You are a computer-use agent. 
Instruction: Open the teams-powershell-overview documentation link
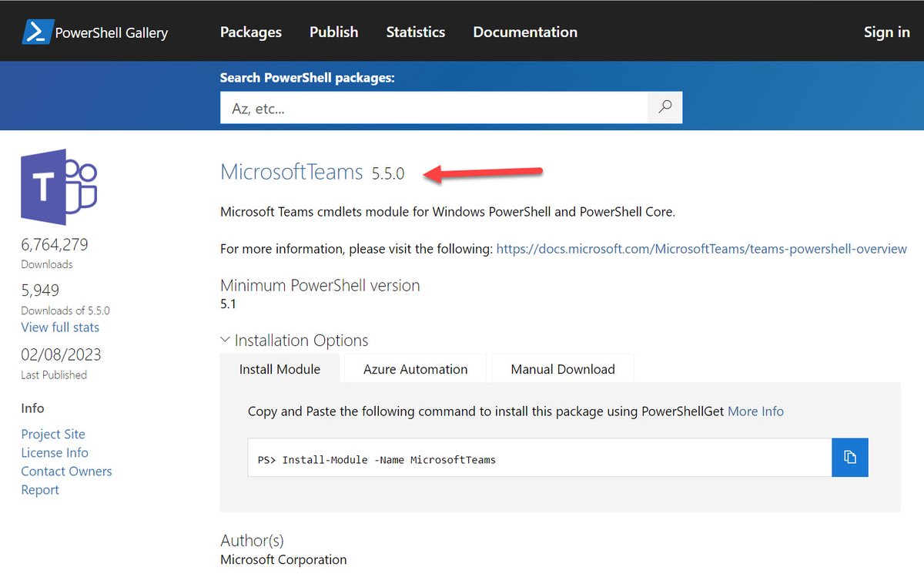point(702,248)
